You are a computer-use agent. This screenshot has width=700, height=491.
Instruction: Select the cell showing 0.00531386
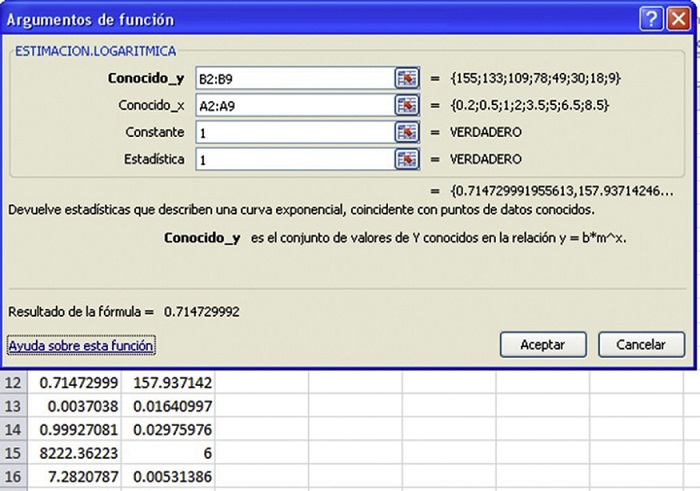click(169, 475)
